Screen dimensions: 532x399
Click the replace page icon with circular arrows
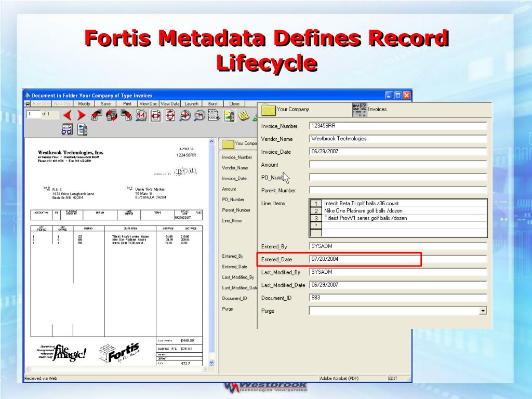pyautogui.click(x=111, y=115)
